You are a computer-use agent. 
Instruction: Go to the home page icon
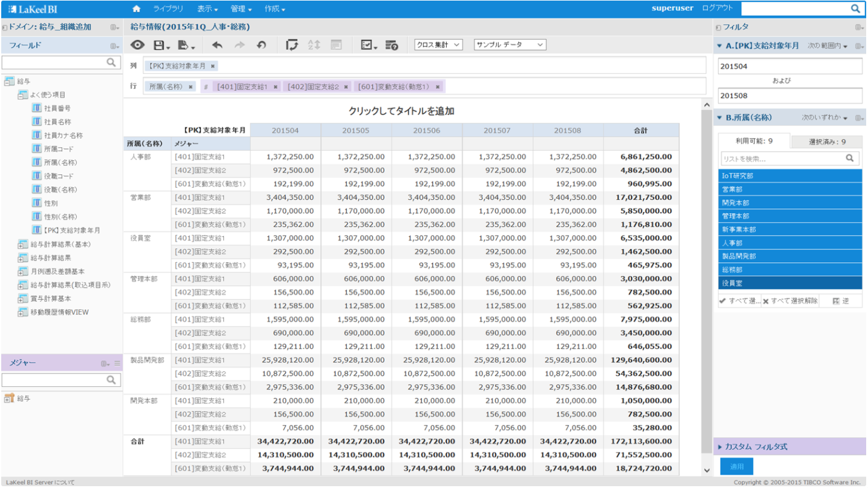click(136, 8)
